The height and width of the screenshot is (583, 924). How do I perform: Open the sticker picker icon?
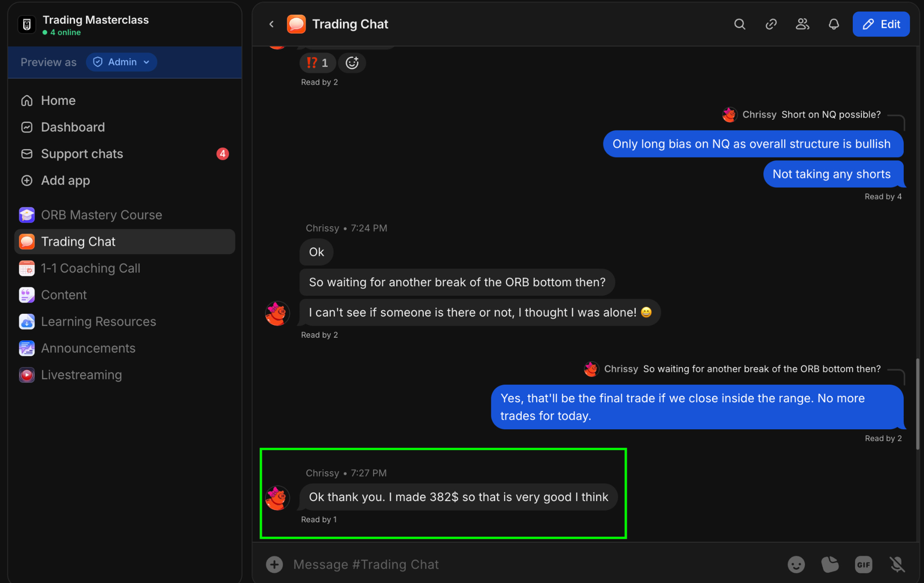[830, 564]
